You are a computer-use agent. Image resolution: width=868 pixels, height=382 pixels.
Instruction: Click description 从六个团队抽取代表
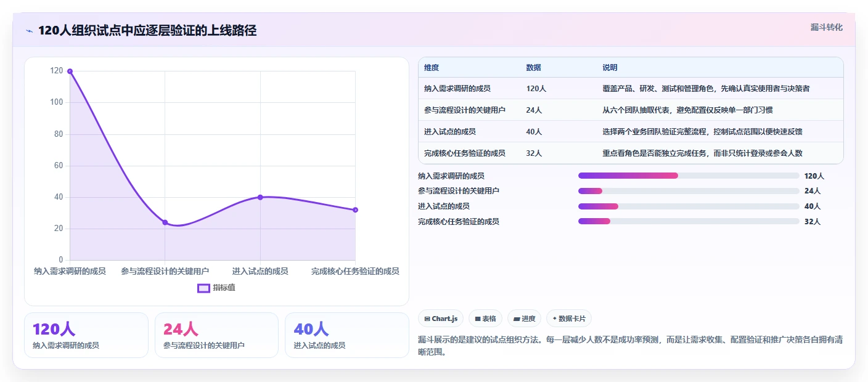(637, 110)
